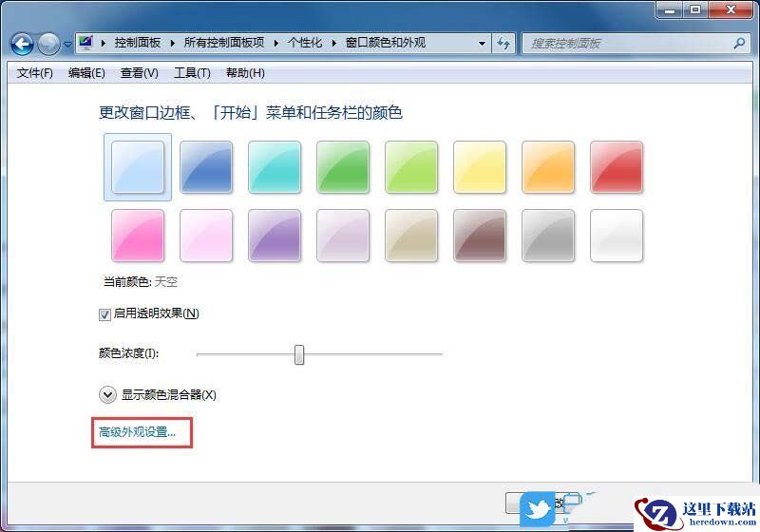Click the control panel icon in address bar
The width and height of the screenshot is (760, 532).
tap(86, 43)
